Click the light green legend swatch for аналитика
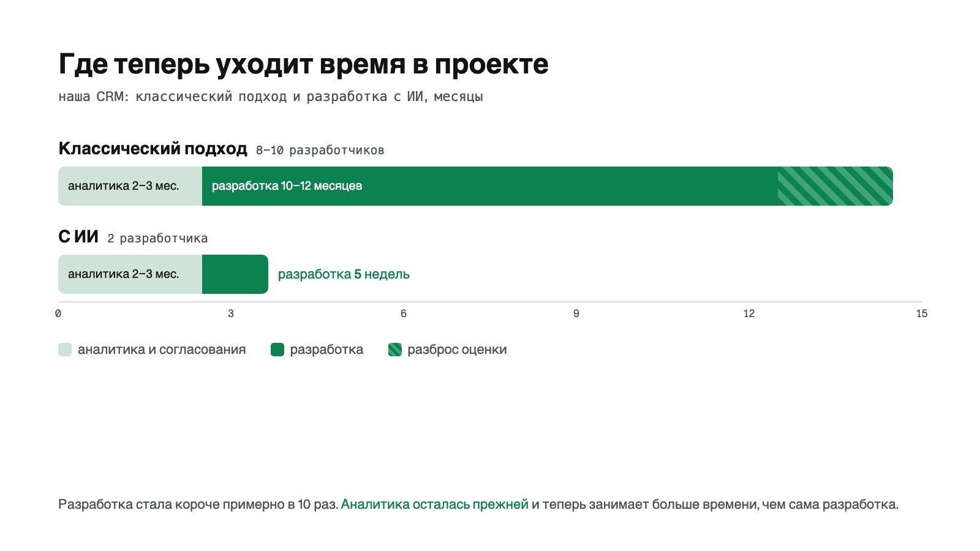 [65, 350]
